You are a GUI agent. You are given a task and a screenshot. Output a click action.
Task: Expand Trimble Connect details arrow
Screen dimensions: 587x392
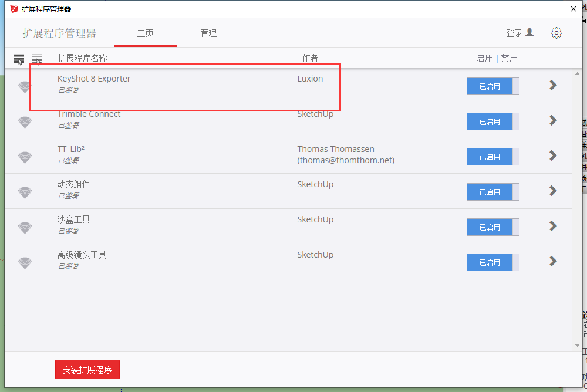pyautogui.click(x=553, y=120)
